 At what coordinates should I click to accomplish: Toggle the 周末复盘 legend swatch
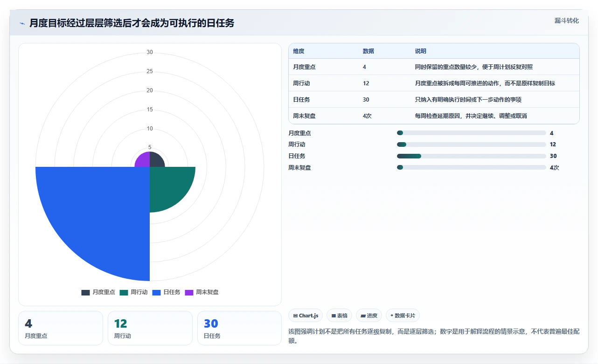point(189,292)
